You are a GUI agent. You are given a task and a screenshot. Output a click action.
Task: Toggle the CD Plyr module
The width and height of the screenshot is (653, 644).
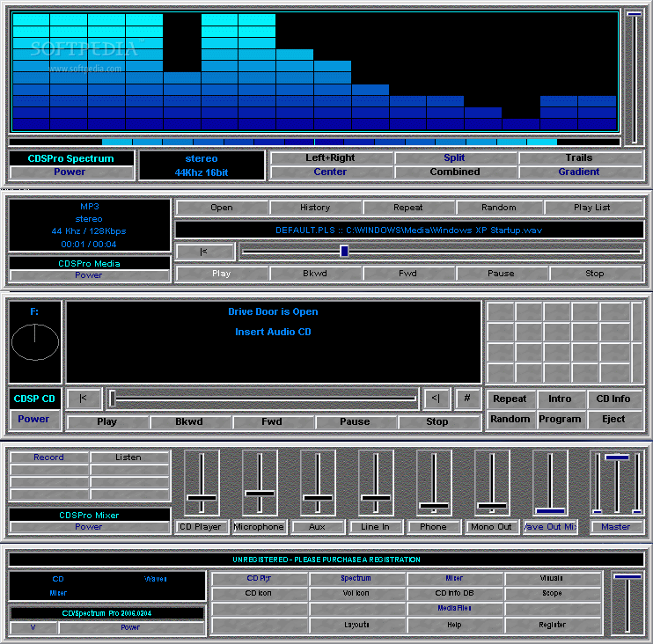[260, 578]
